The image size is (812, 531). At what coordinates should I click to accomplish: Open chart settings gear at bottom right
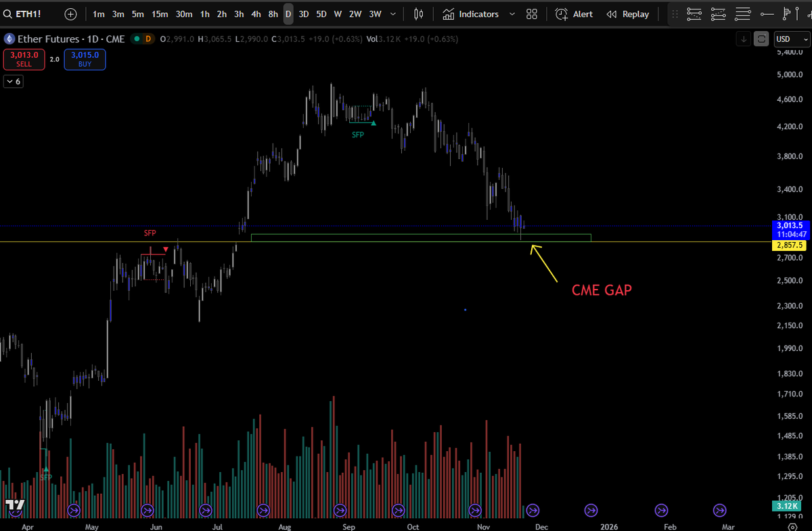pos(792,526)
